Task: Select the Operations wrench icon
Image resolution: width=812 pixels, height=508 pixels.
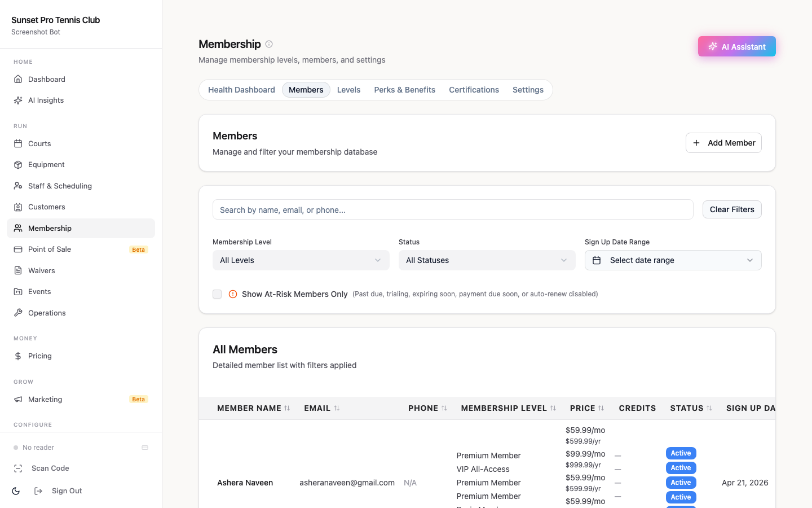Action: (x=18, y=313)
